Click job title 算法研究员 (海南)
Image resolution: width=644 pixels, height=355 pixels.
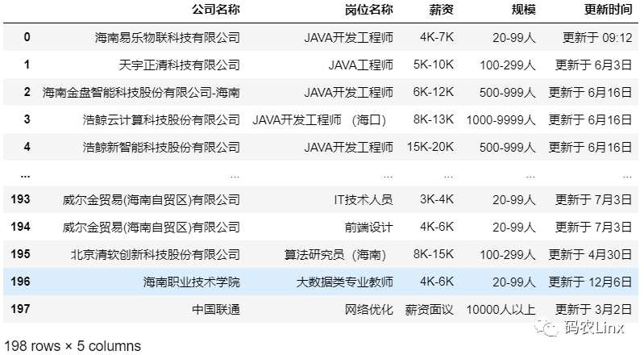click(335, 254)
